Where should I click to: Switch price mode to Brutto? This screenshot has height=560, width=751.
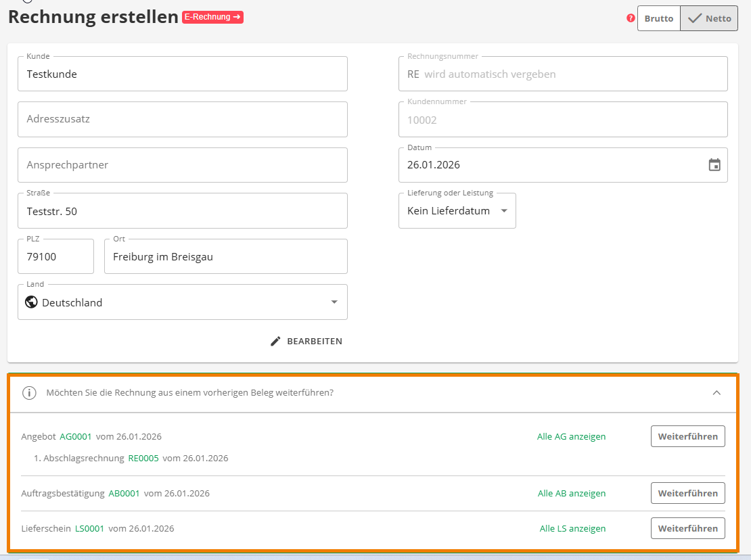658,19
